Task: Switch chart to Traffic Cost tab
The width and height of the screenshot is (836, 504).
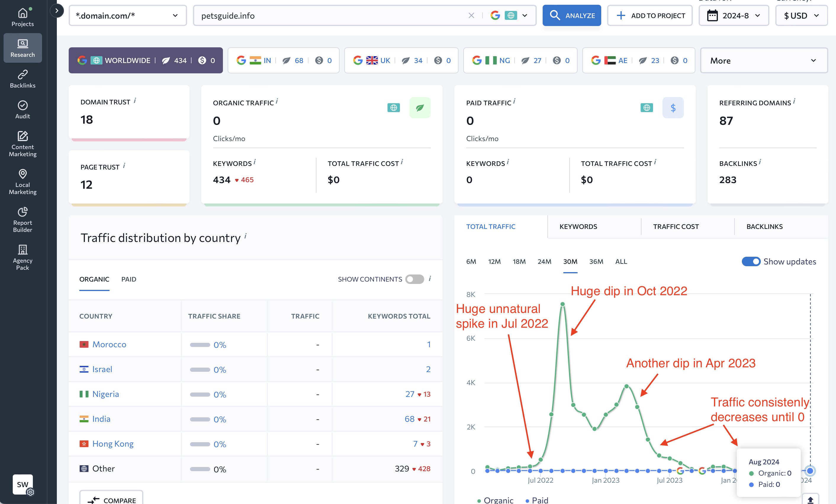Action: (676, 226)
